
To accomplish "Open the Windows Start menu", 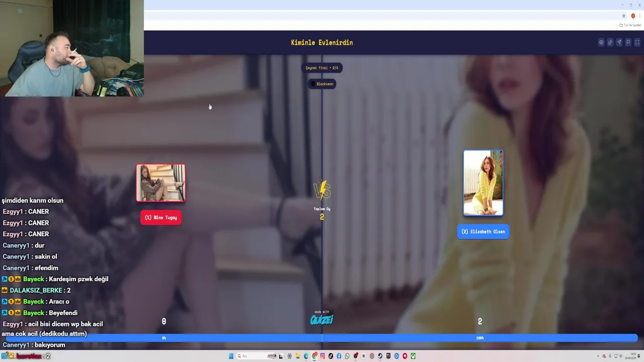I will pos(231,356).
